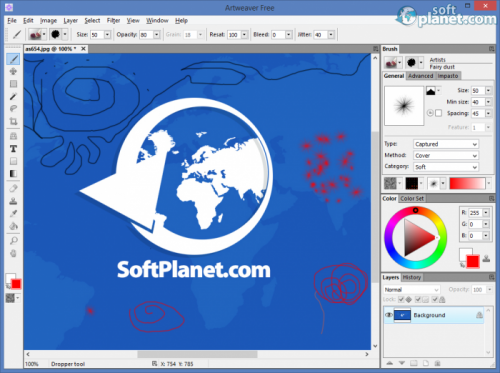Switch to the Color Set tab
Screen dimensions: 500x373
pos(412,198)
